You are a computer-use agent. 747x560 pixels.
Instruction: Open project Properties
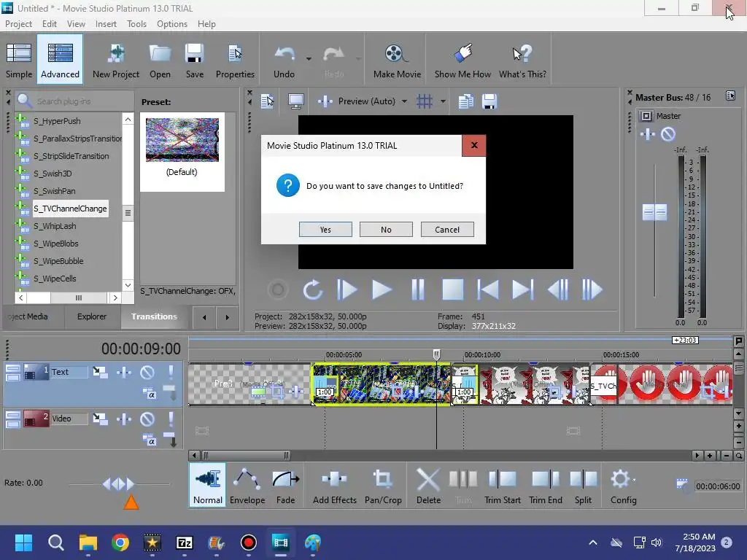[235, 60]
